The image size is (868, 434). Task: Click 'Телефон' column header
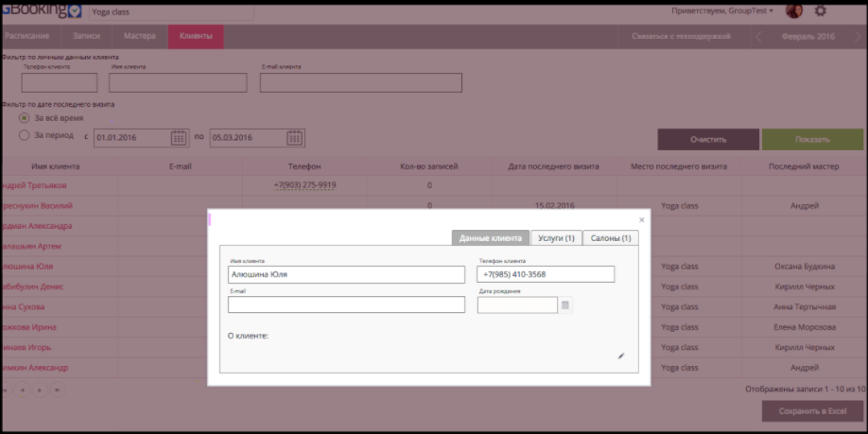click(x=304, y=166)
